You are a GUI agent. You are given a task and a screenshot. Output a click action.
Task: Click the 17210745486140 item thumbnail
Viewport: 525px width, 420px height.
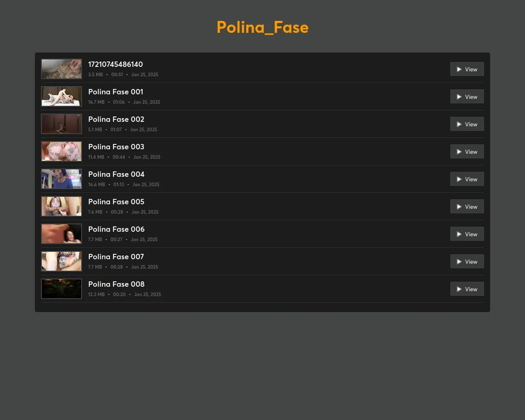coord(62,69)
